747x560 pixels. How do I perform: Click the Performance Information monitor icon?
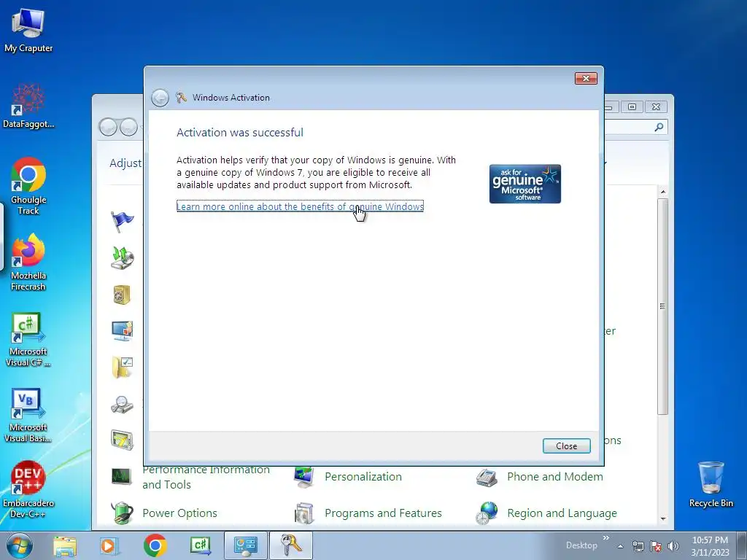pyautogui.click(x=122, y=476)
